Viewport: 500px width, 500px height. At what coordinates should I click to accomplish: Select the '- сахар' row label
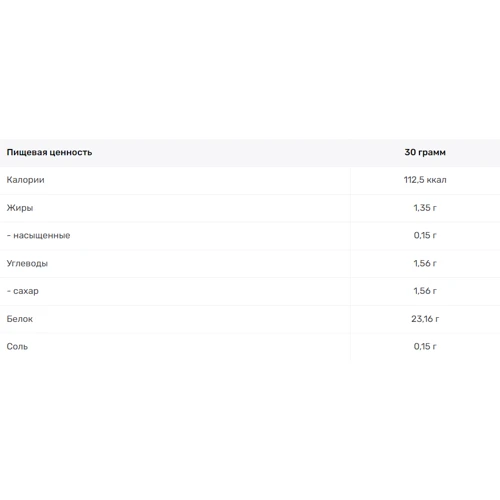(23, 291)
